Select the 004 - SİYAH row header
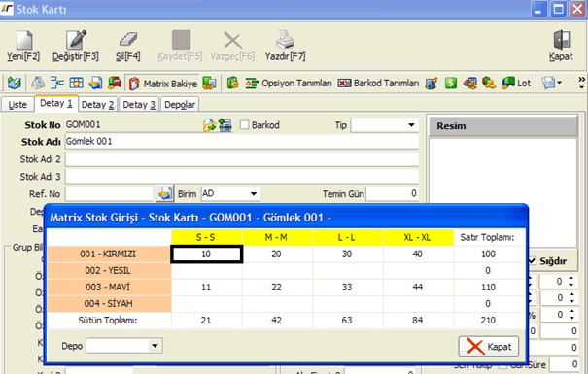 pos(109,303)
